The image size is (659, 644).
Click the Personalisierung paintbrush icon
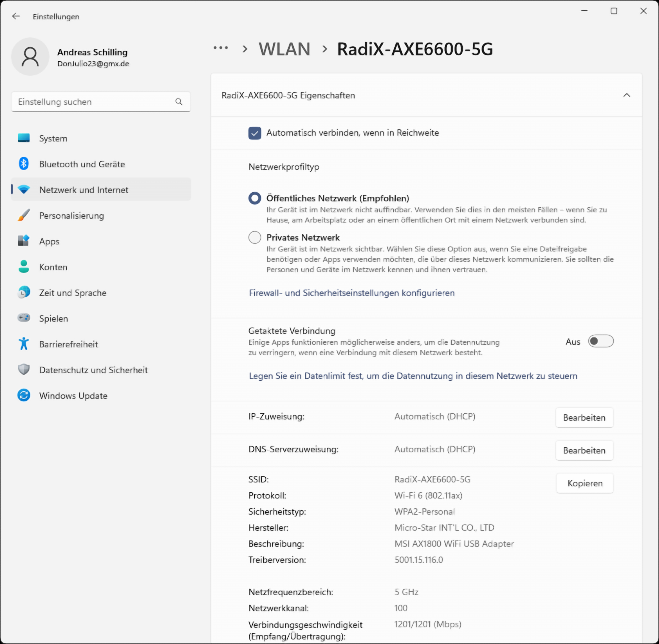(x=24, y=215)
